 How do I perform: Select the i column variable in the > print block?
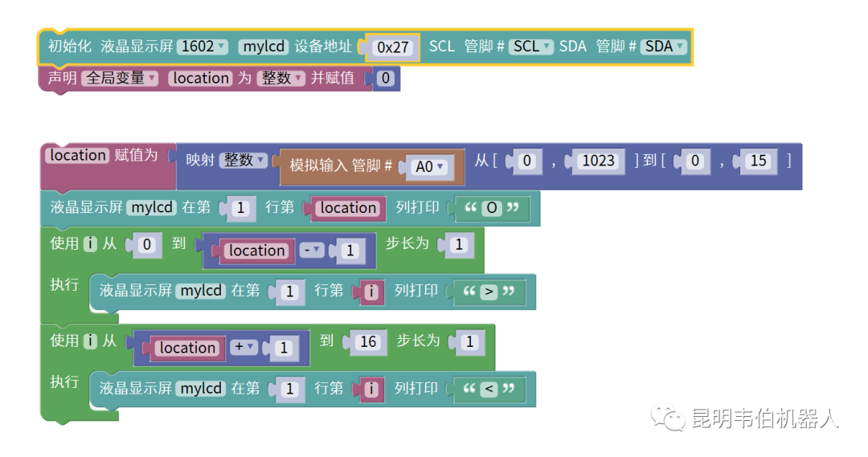tap(371, 292)
